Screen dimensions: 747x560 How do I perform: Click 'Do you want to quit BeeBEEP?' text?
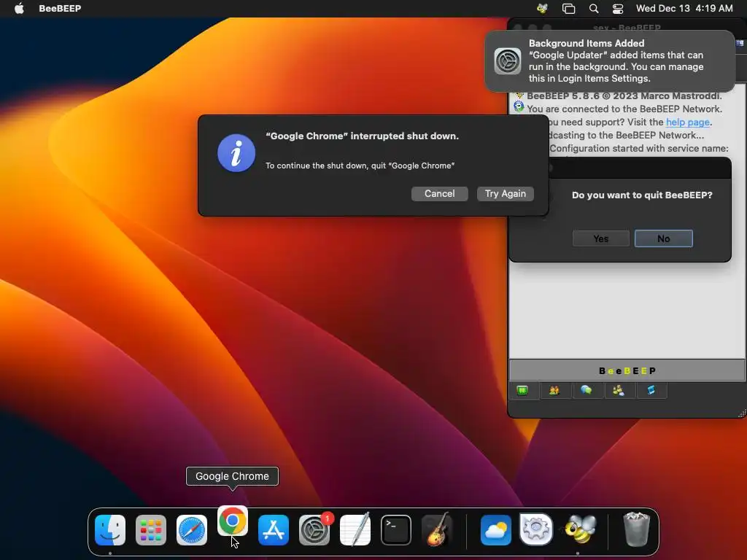pos(642,195)
